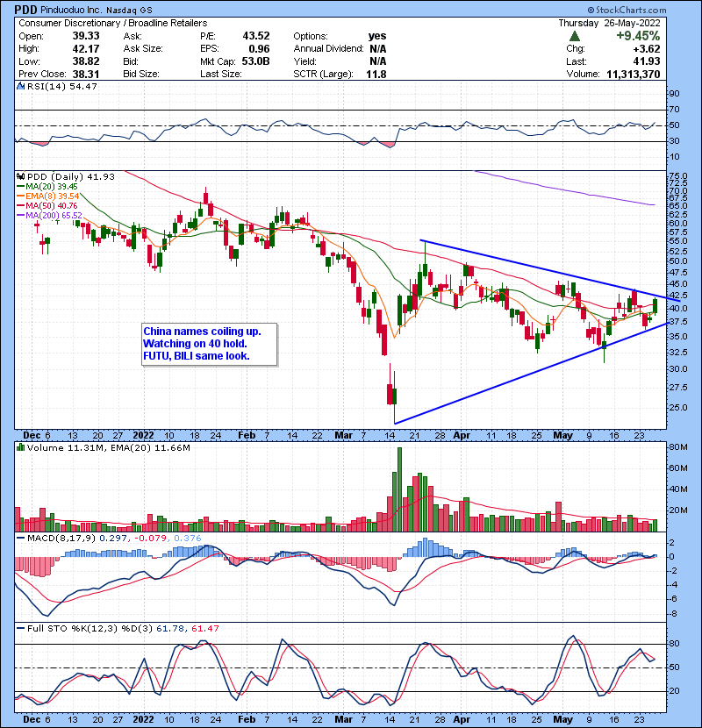Select the MA(50) 40.76 legend entry
This screenshot has height=728, width=702.
click(x=47, y=205)
